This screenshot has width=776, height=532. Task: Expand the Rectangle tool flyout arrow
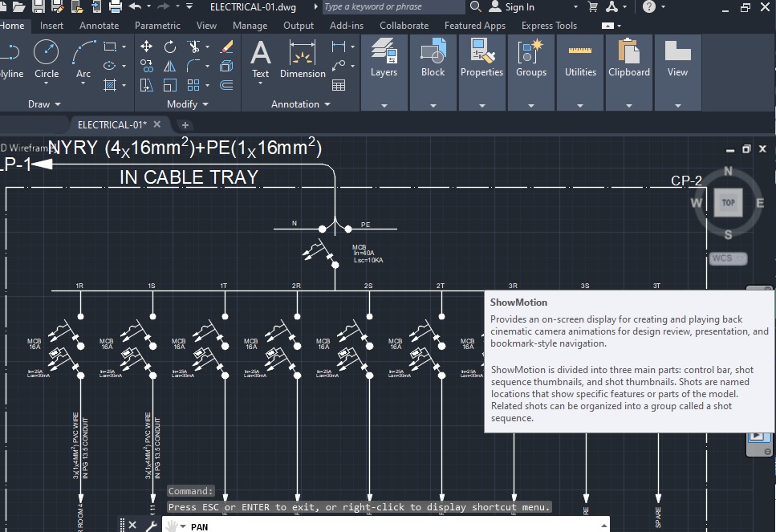point(124,47)
